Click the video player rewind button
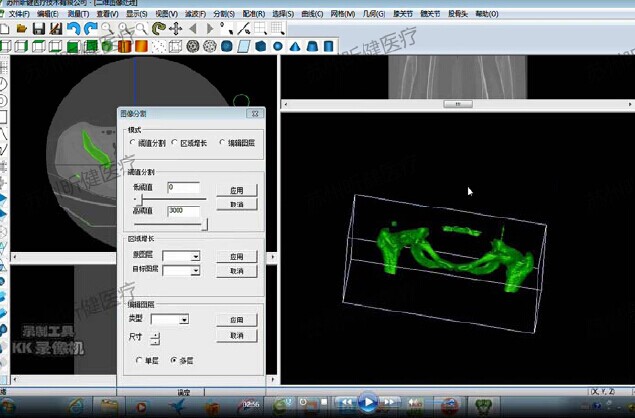This screenshot has width=635, height=418. (x=347, y=402)
